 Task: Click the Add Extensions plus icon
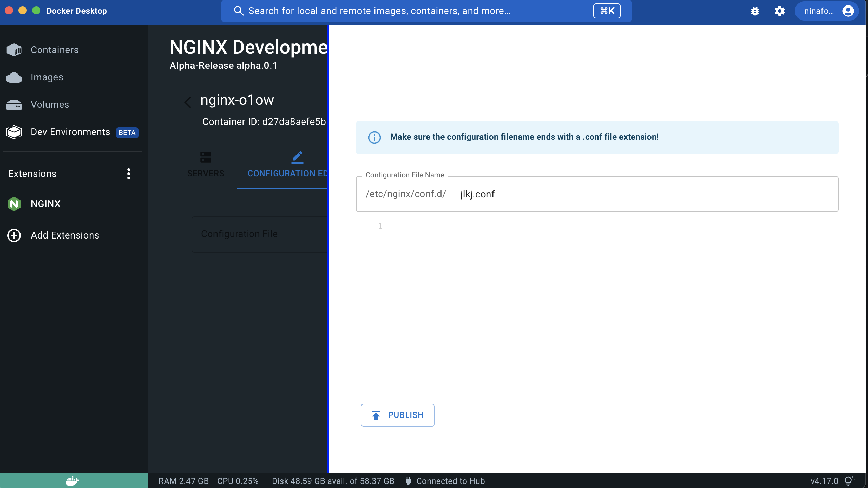click(x=14, y=235)
